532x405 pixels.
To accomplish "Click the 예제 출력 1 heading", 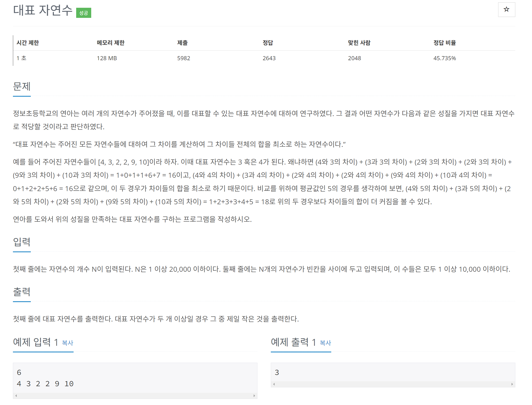I will pos(293,342).
